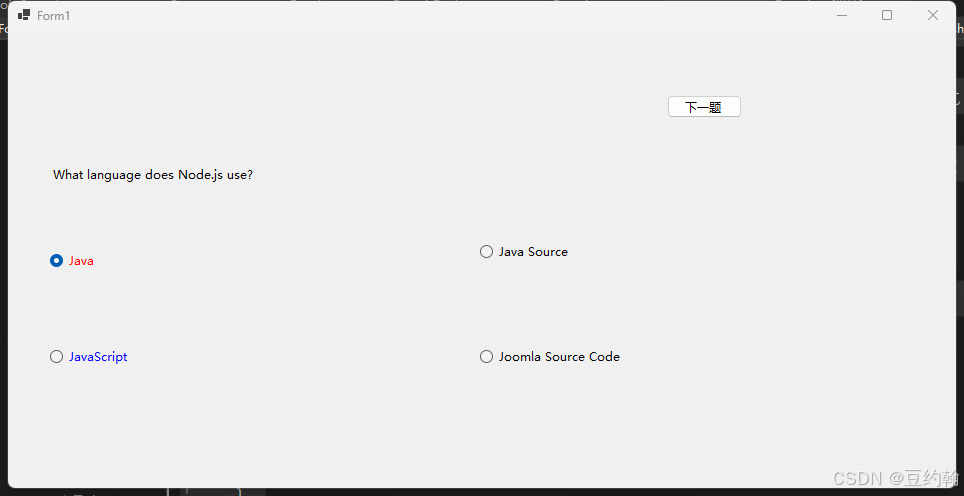Pick the Java Source radio button circle

tap(486, 251)
